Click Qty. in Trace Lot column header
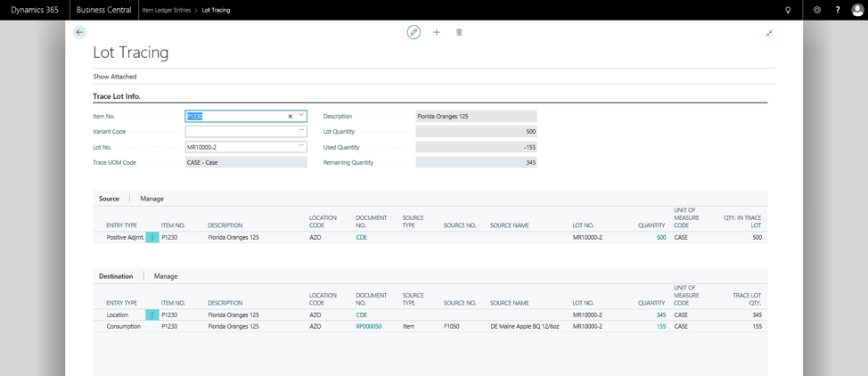 (x=742, y=222)
